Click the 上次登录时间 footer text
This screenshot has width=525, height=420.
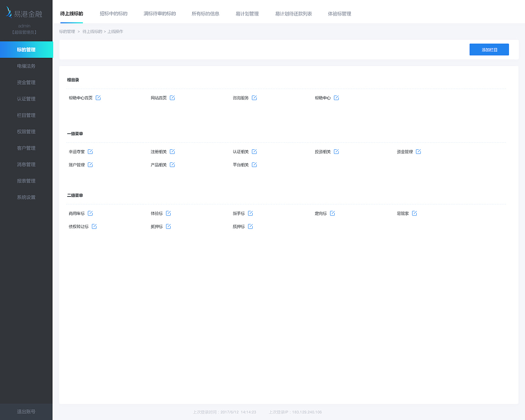(x=224, y=412)
